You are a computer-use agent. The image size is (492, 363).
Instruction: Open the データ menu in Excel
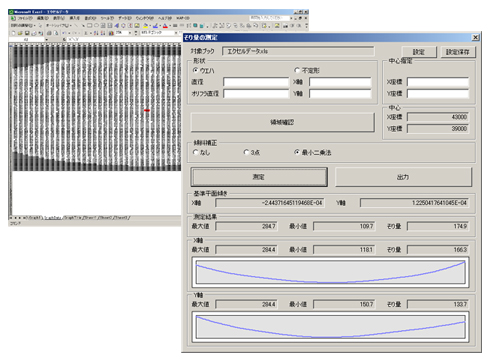pyautogui.click(x=125, y=18)
